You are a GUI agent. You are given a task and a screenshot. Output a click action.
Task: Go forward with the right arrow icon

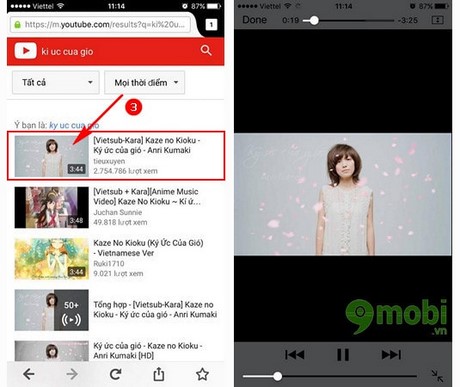(72, 374)
